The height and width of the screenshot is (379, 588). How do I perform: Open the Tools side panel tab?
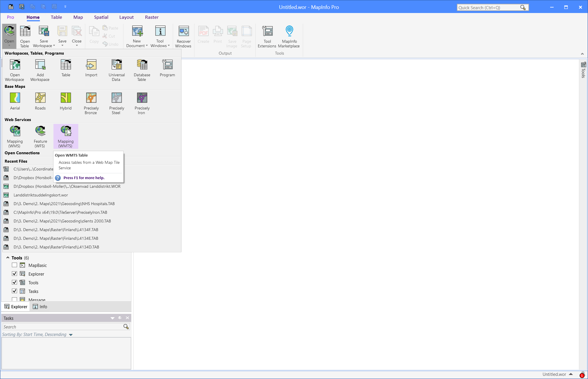pyautogui.click(x=583, y=70)
